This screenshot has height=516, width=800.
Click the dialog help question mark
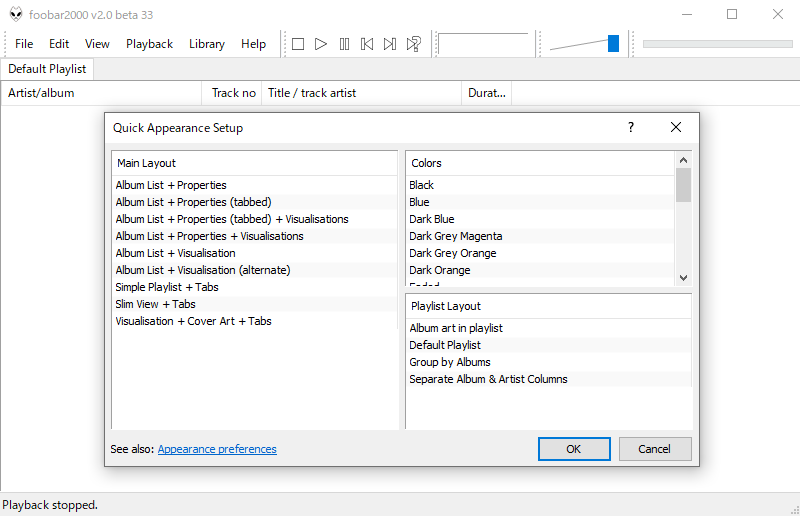pos(631,127)
